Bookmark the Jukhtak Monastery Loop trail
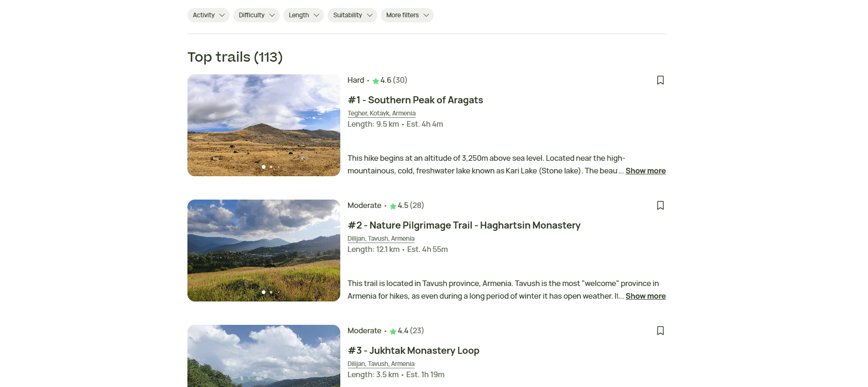 click(660, 330)
